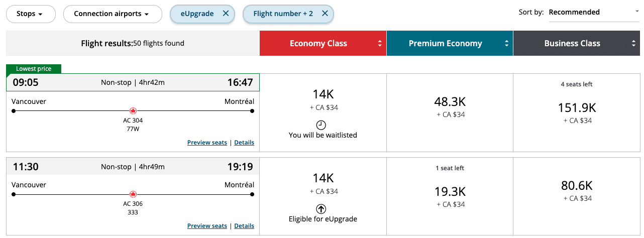Click the Air Canada logo on AC 306
The height and width of the screenshot is (238, 644).
coord(133,194)
